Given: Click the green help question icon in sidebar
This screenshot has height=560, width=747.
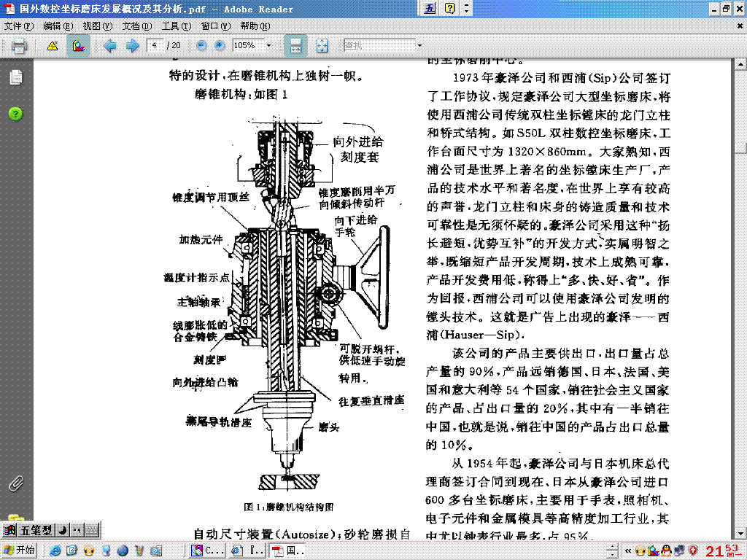Looking at the screenshot, I should (x=15, y=114).
